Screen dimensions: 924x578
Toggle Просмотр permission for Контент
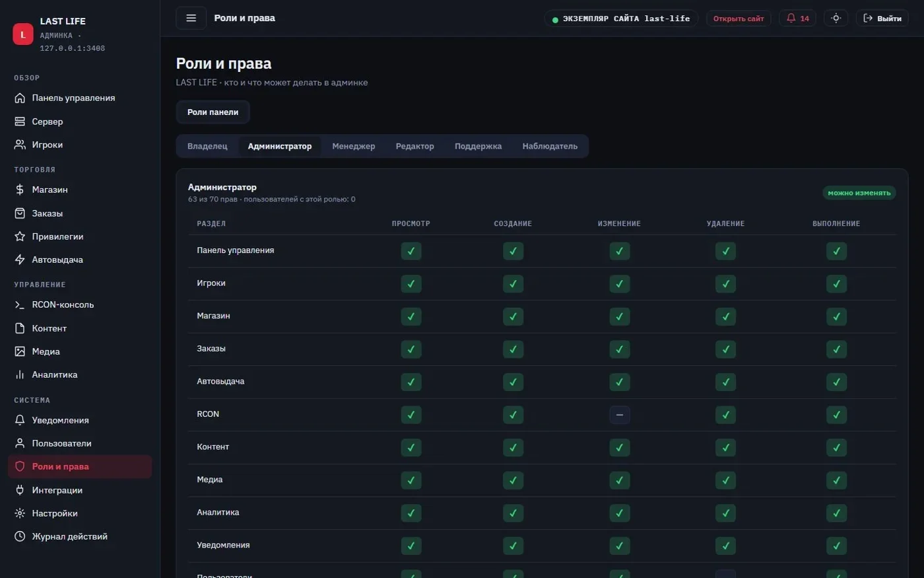pyautogui.click(x=411, y=447)
